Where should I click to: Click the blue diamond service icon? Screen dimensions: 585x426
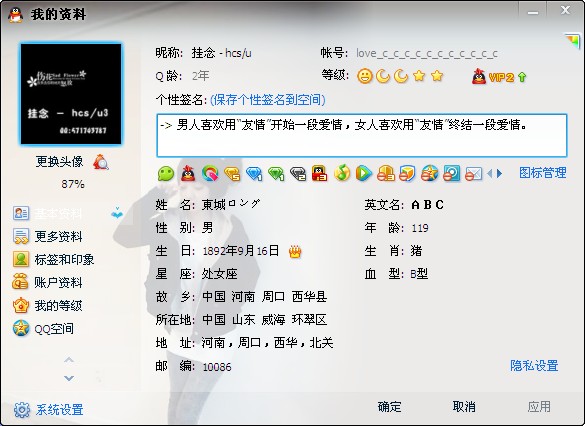click(254, 173)
